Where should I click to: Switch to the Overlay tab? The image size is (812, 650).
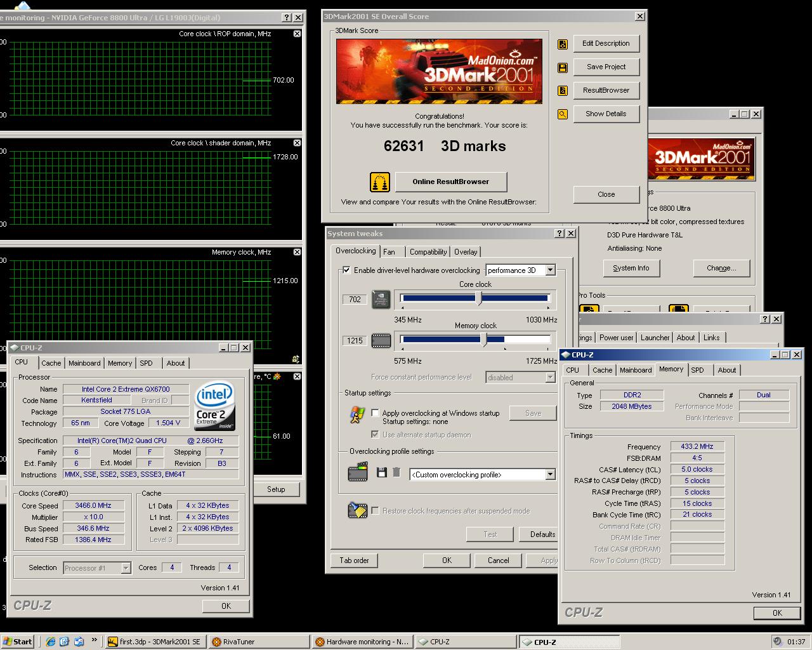coord(466,252)
